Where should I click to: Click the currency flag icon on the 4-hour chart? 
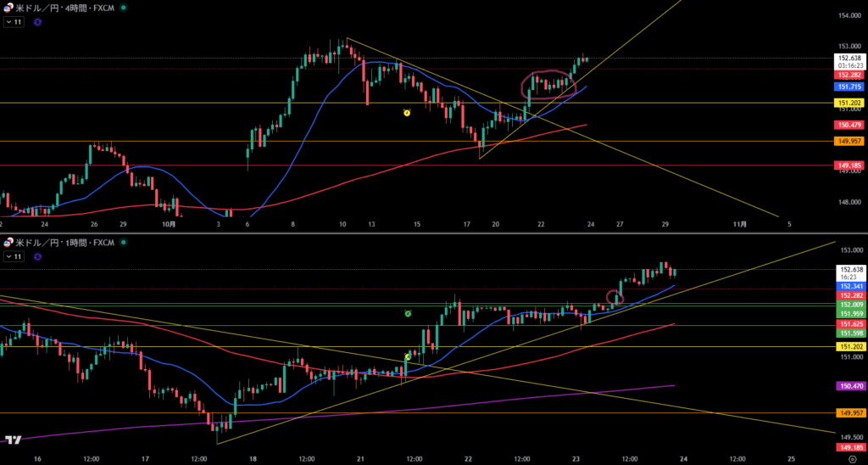(x=8, y=7)
